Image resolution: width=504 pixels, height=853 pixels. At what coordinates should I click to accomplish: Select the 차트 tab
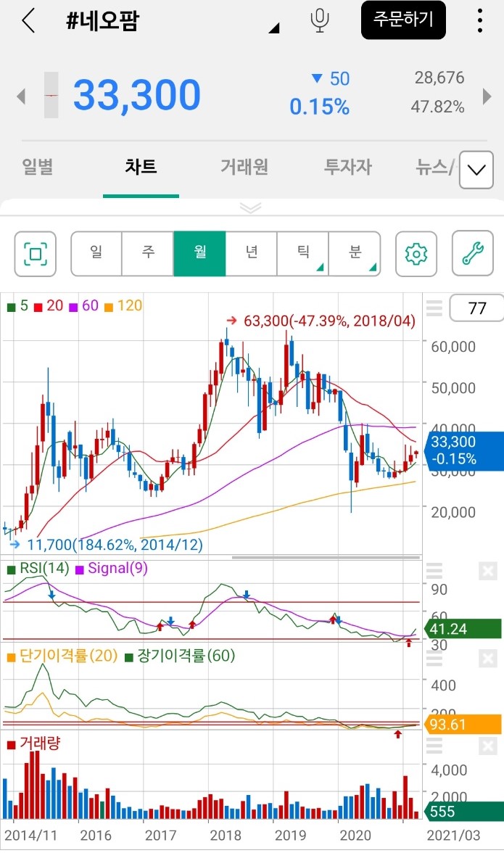[141, 167]
